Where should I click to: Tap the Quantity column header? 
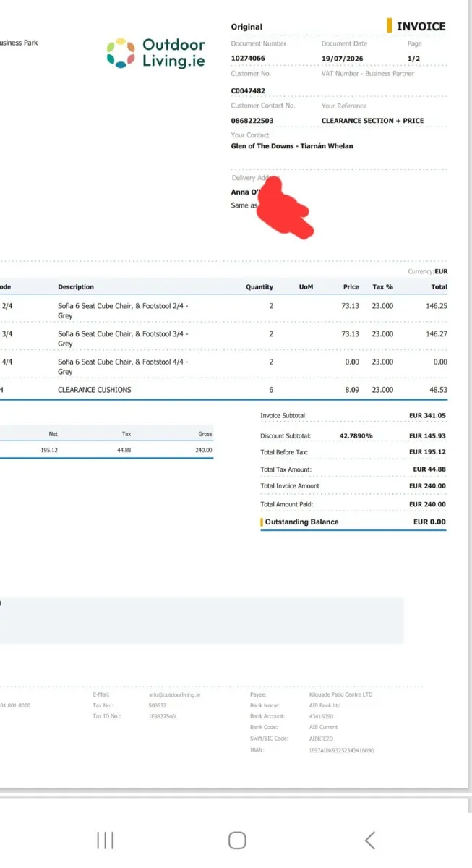click(x=259, y=287)
